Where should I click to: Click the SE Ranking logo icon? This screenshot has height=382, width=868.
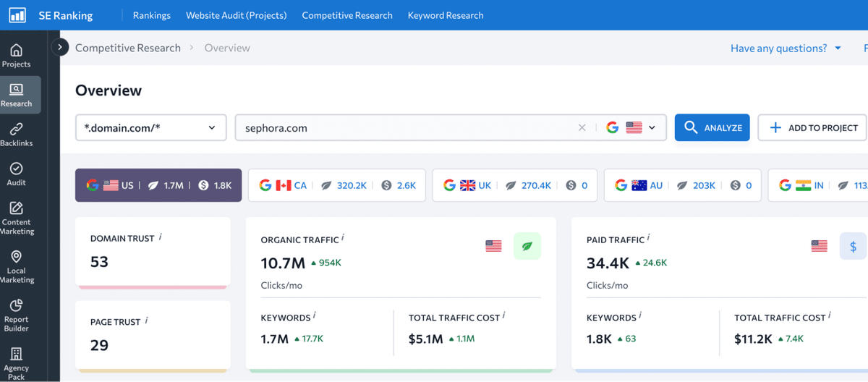(x=17, y=14)
